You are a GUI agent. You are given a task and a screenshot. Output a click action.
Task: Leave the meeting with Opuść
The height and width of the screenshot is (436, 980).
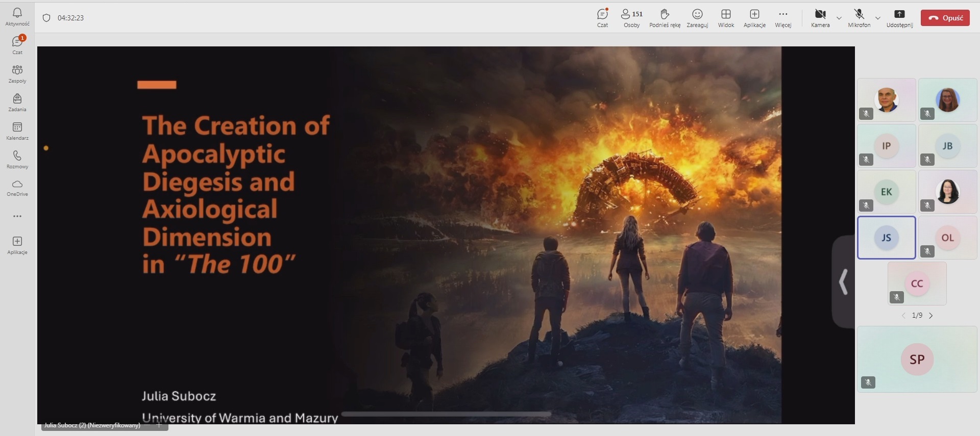[945, 18]
